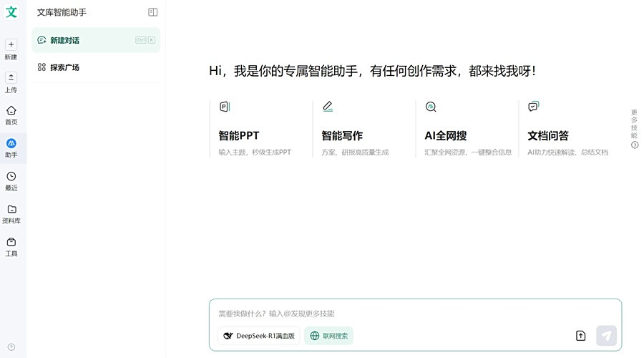
Task: Choose the 智能写作 card
Action: pyautogui.click(x=363, y=129)
